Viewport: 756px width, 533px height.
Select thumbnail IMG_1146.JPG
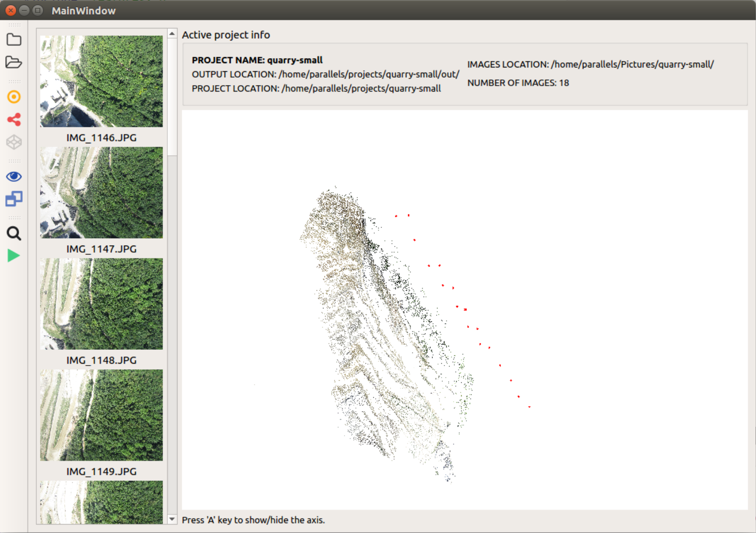click(x=101, y=81)
